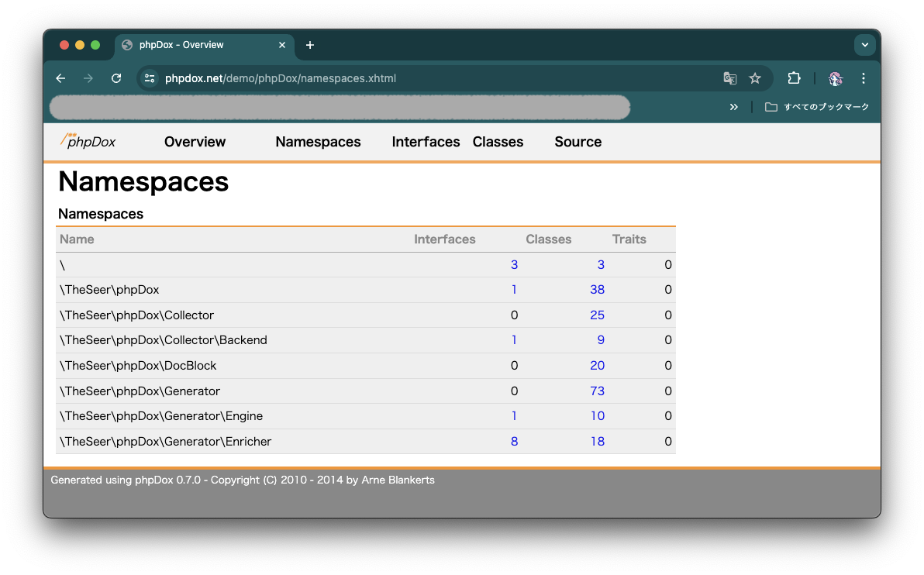Screen dimensions: 924x575
Task: Click the translate page icon
Action: (x=729, y=78)
